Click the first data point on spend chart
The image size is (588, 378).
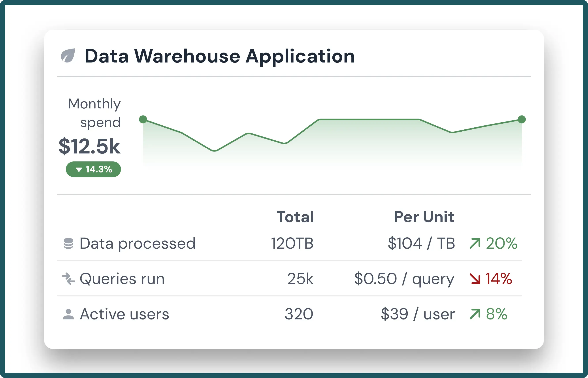pyautogui.click(x=143, y=119)
